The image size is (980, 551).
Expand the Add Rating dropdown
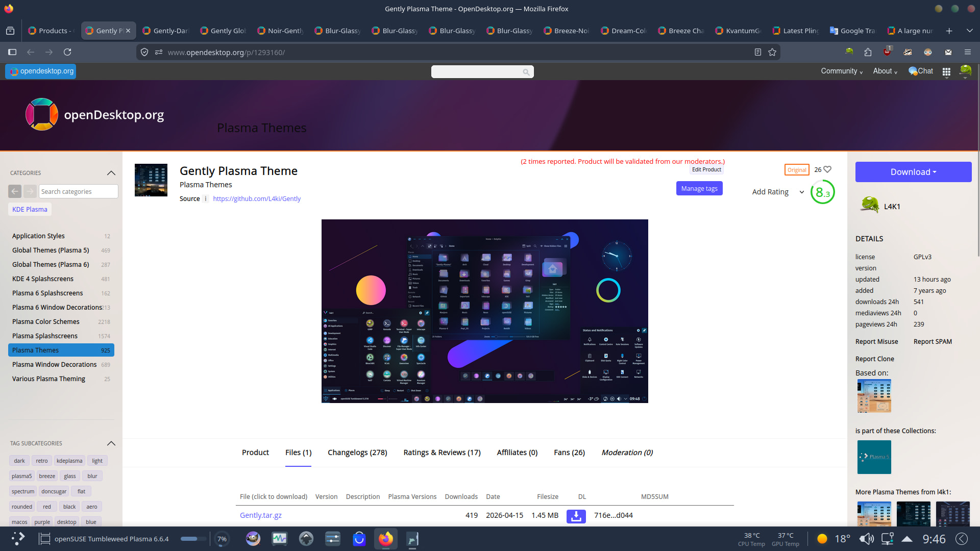pyautogui.click(x=801, y=192)
